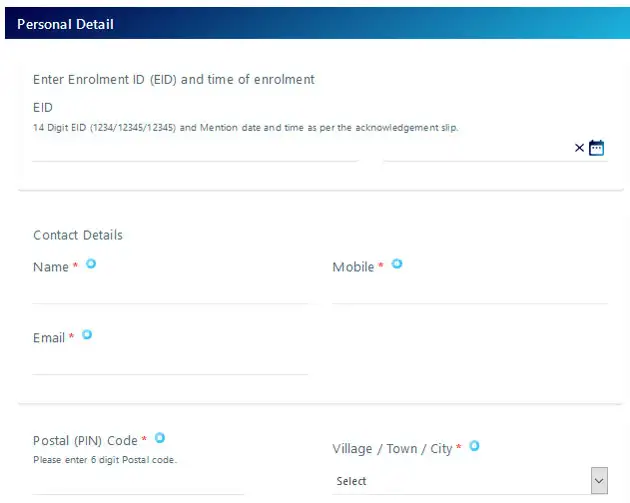This screenshot has width=630, height=503.
Task: Click the Postal (PIN) Code info icon
Action: point(160,437)
